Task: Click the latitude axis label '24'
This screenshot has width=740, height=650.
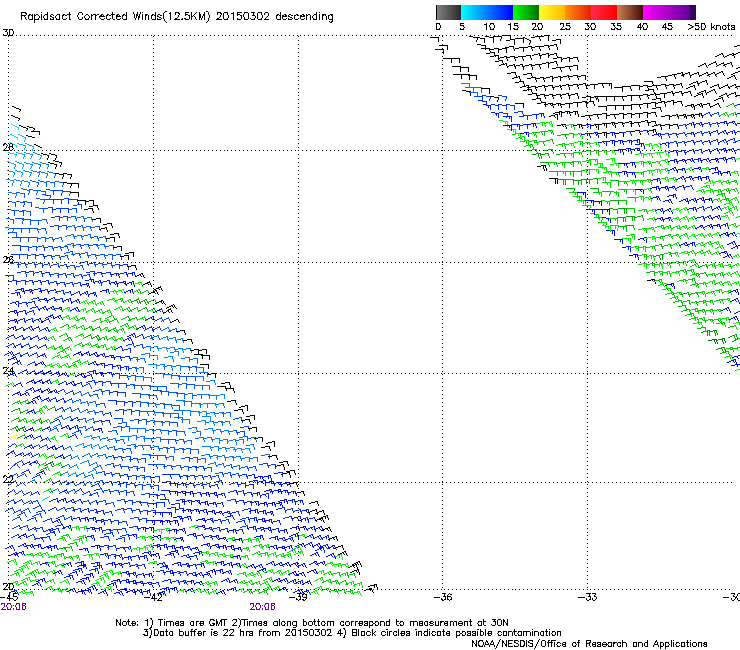Action: [8, 371]
